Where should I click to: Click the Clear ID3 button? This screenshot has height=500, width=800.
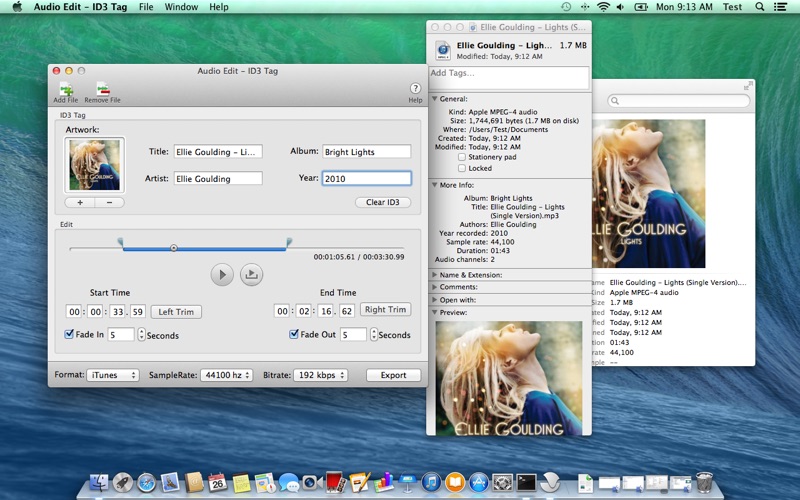point(383,202)
